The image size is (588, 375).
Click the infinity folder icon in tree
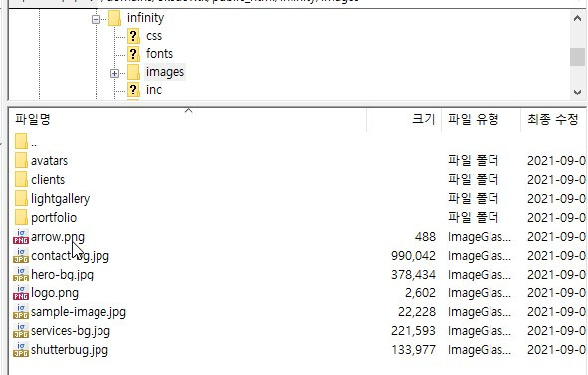coord(114,18)
